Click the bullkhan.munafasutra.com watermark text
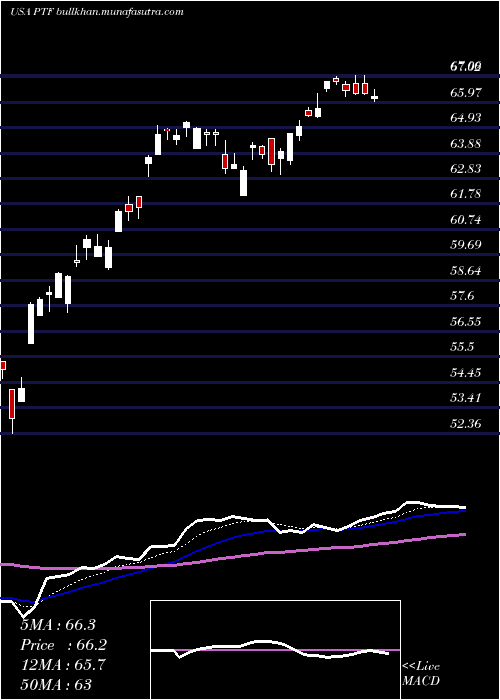 [x=121, y=12]
